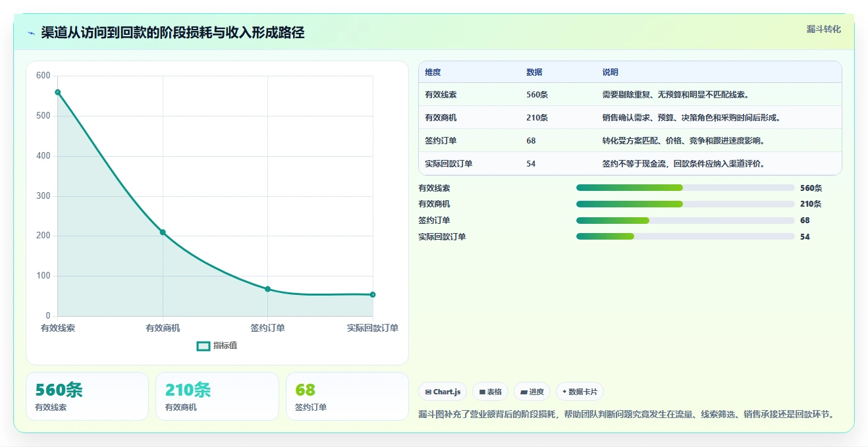Select the 有效商机 table row cell
The width and height of the screenshot is (868, 447).
[x=441, y=118]
